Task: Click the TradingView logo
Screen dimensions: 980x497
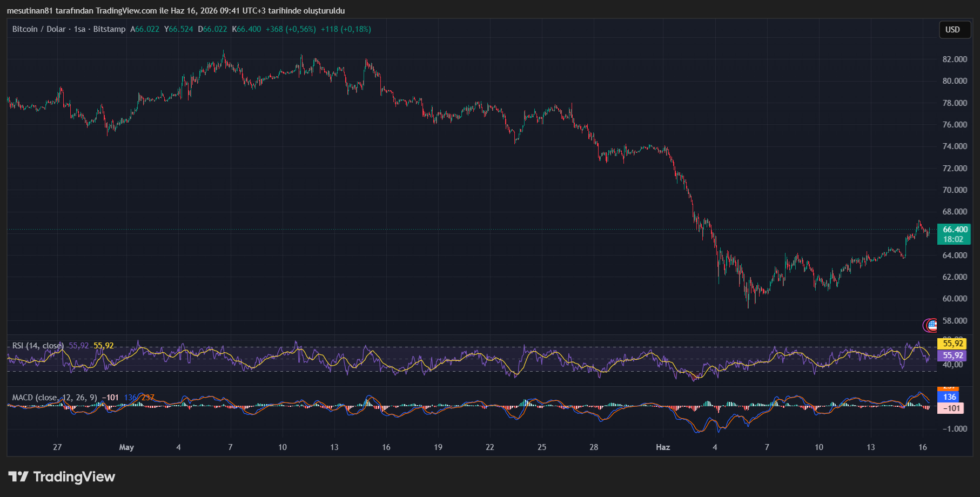Action: coord(62,476)
